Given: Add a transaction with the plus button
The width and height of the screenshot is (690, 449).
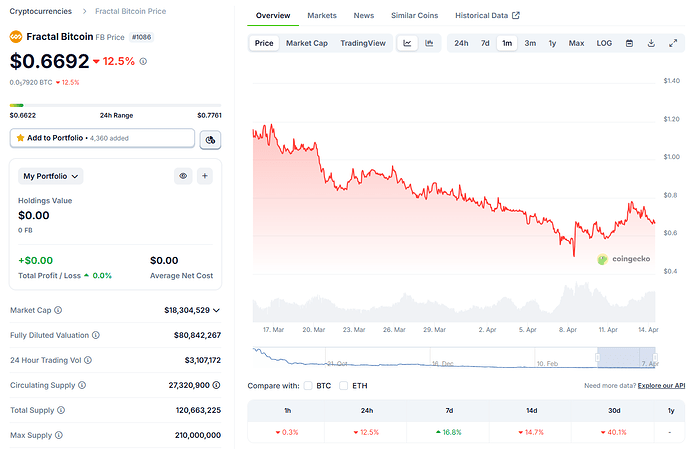Looking at the screenshot, I should tap(205, 176).
